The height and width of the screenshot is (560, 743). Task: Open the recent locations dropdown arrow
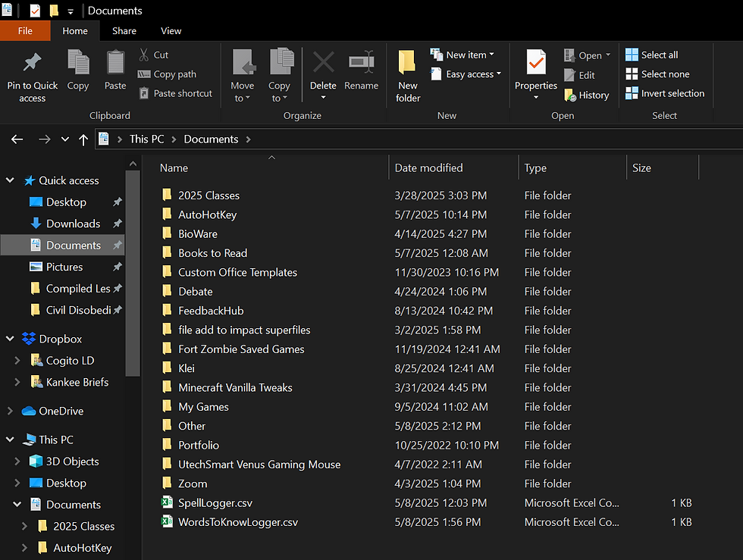tap(65, 139)
